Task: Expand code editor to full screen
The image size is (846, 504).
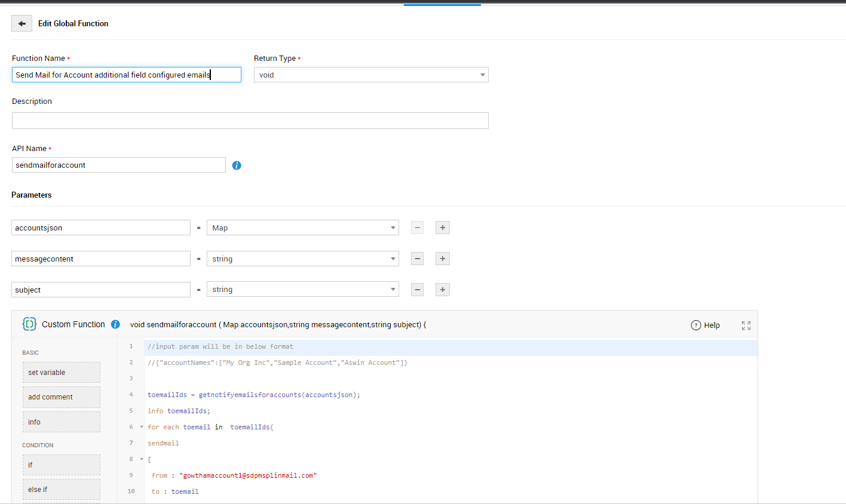Action: (x=746, y=325)
